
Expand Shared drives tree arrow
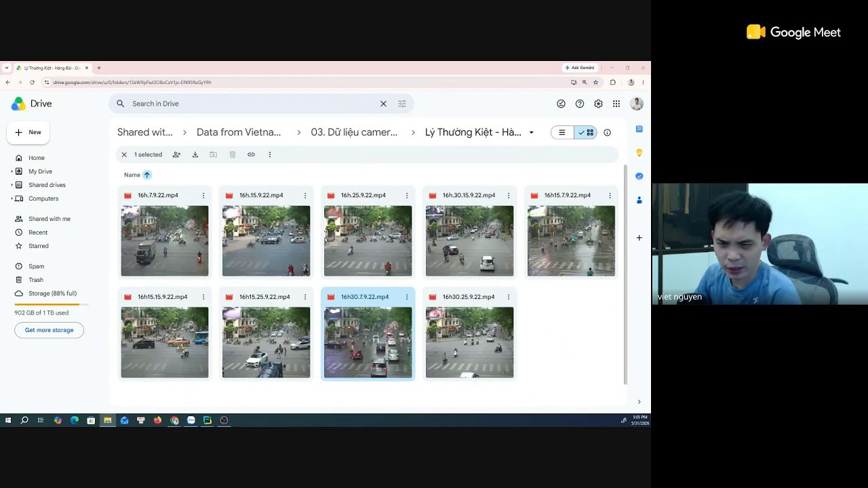[x=12, y=185]
